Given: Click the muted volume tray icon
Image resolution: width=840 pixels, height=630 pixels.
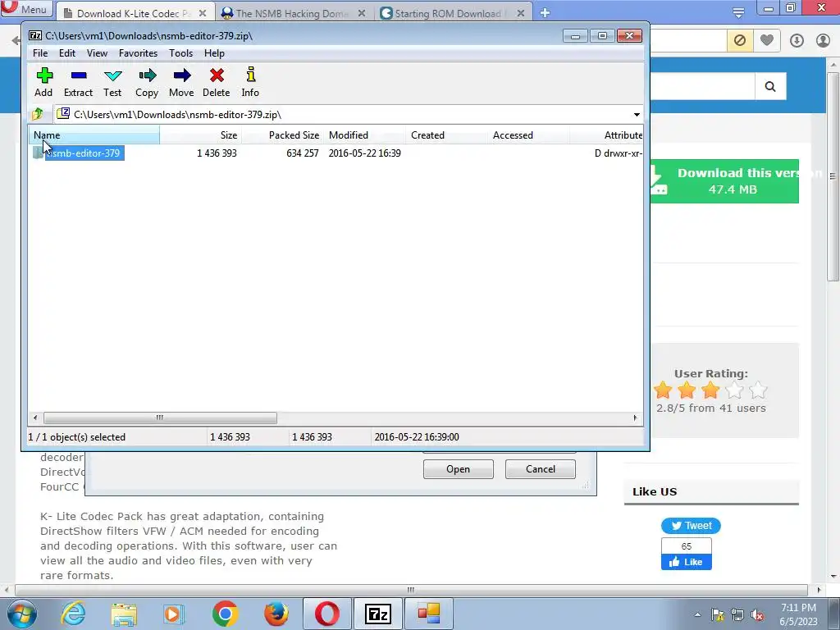Looking at the screenshot, I should (757, 615).
